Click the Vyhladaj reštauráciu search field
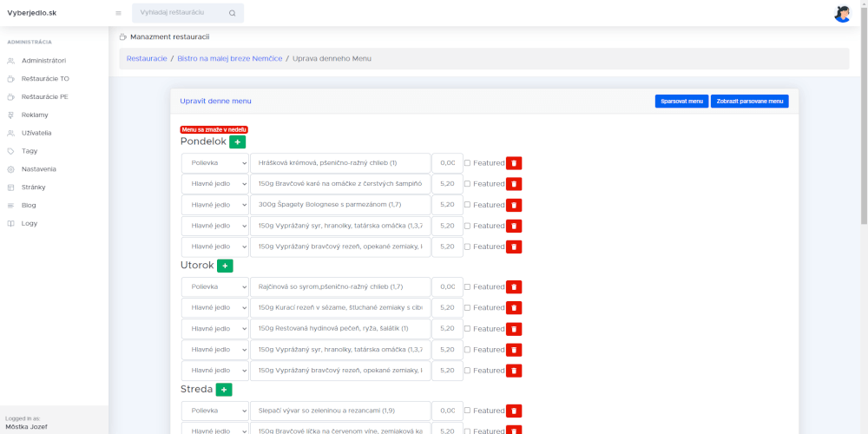This screenshot has height=434, width=868. click(181, 13)
